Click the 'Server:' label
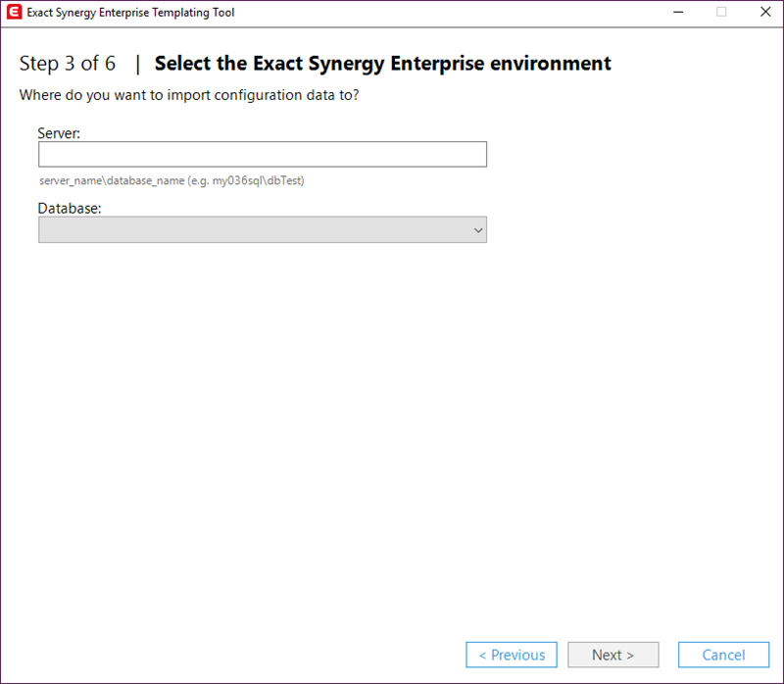Image resolution: width=784 pixels, height=684 pixels. click(x=59, y=133)
